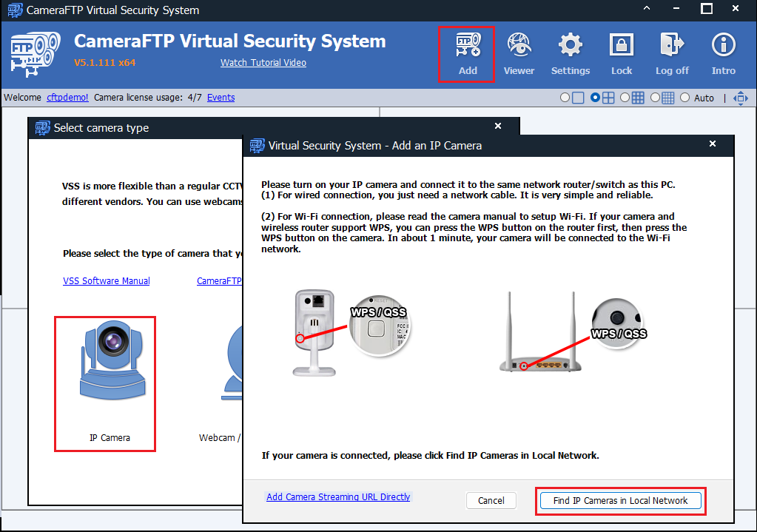757x532 pixels.
Task: Select the 3x3 grid layout radio button
Action: coord(625,98)
